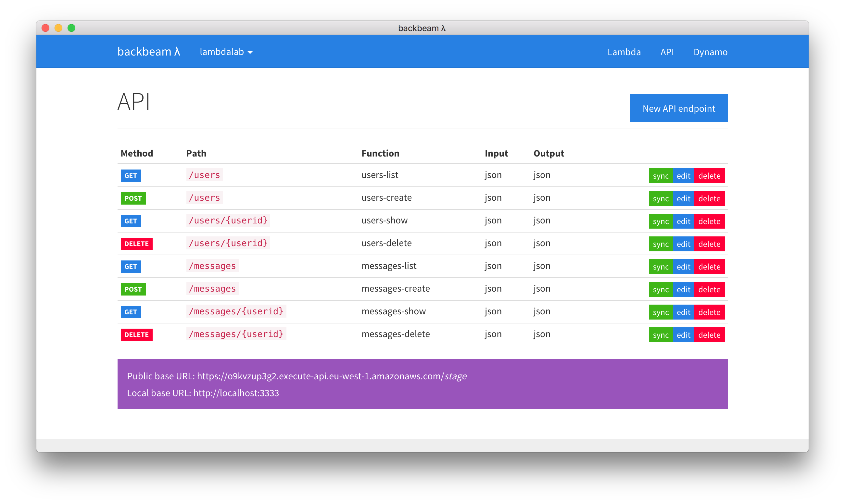Delete the messages-create endpoint

[x=709, y=290]
